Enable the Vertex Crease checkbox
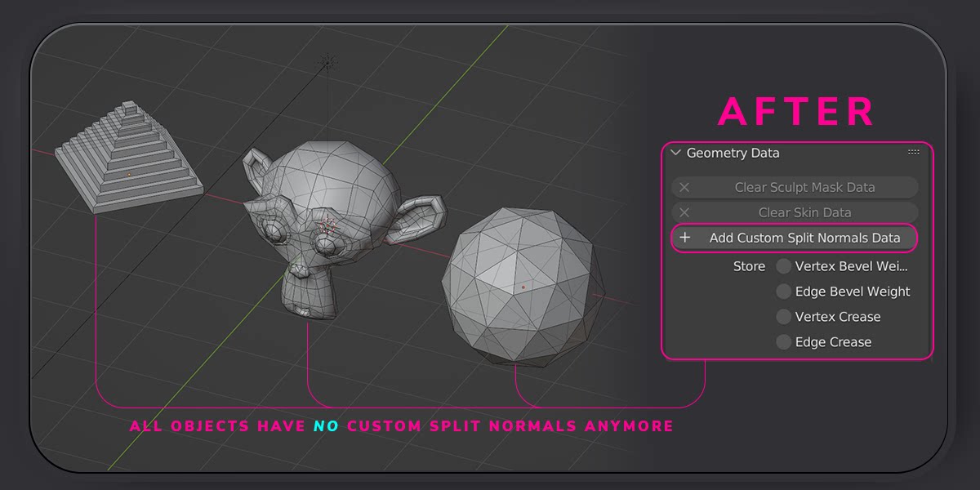This screenshot has width=980, height=490. (783, 317)
